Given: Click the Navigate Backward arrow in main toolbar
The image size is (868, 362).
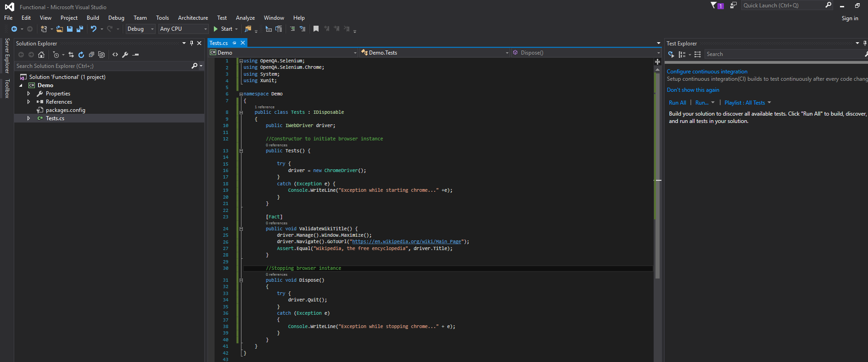Looking at the screenshot, I should click(14, 29).
